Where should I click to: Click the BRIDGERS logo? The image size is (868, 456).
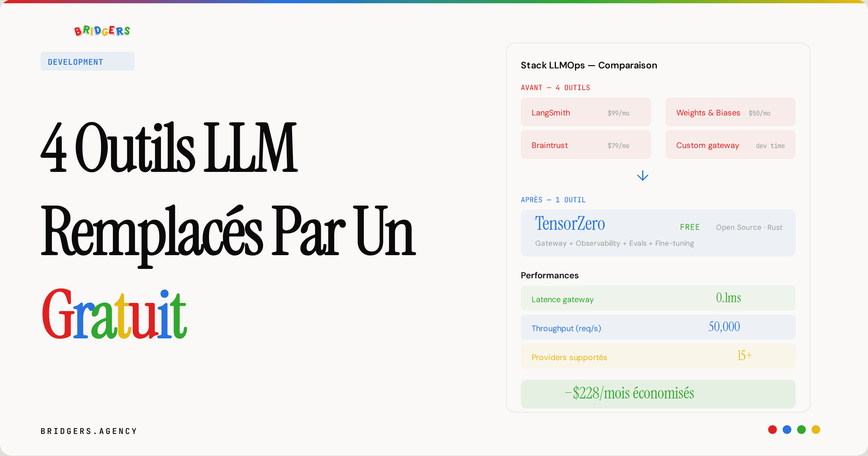(102, 30)
